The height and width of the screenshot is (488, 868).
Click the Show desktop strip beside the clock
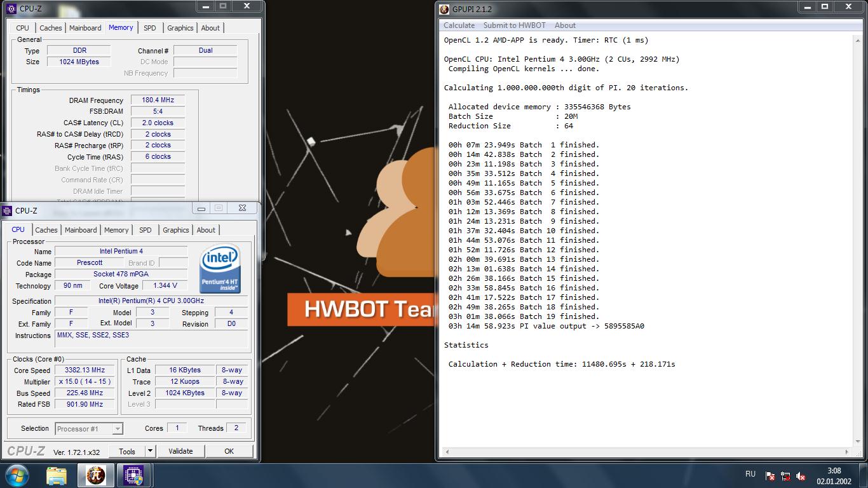click(x=864, y=475)
